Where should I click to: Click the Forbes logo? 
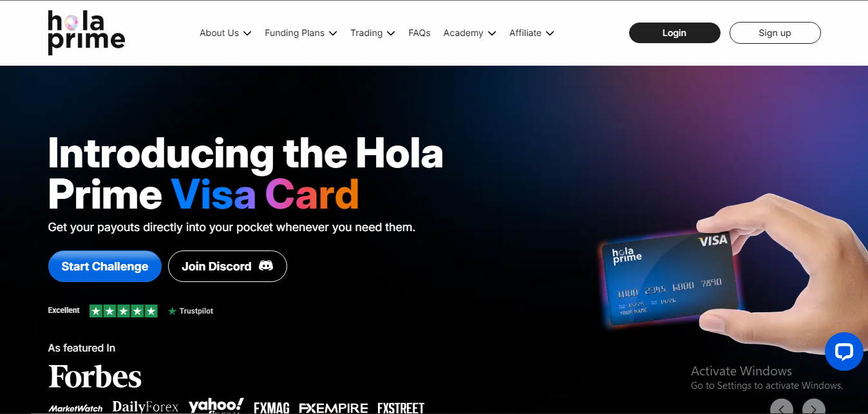coord(95,377)
